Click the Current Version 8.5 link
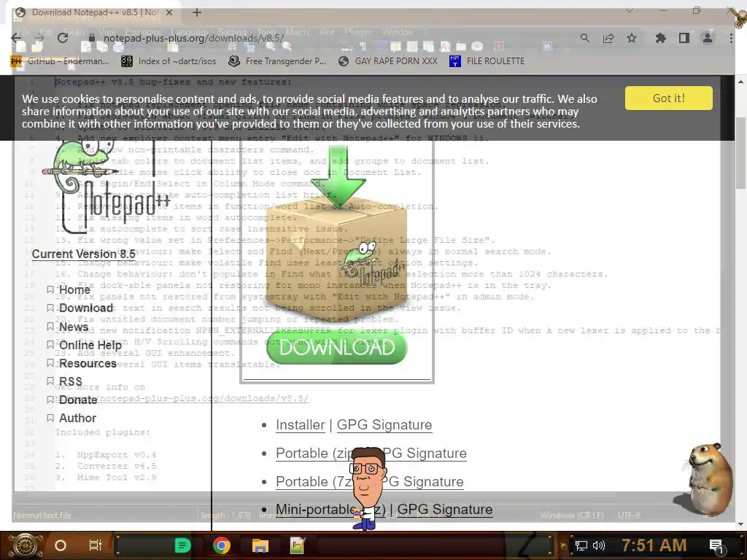 pyautogui.click(x=84, y=254)
